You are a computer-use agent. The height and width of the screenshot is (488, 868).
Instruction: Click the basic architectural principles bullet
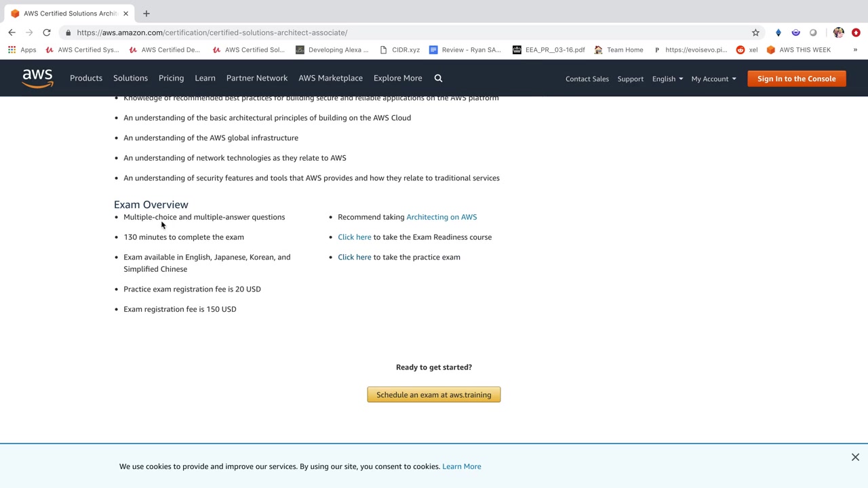click(x=267, y=118)
